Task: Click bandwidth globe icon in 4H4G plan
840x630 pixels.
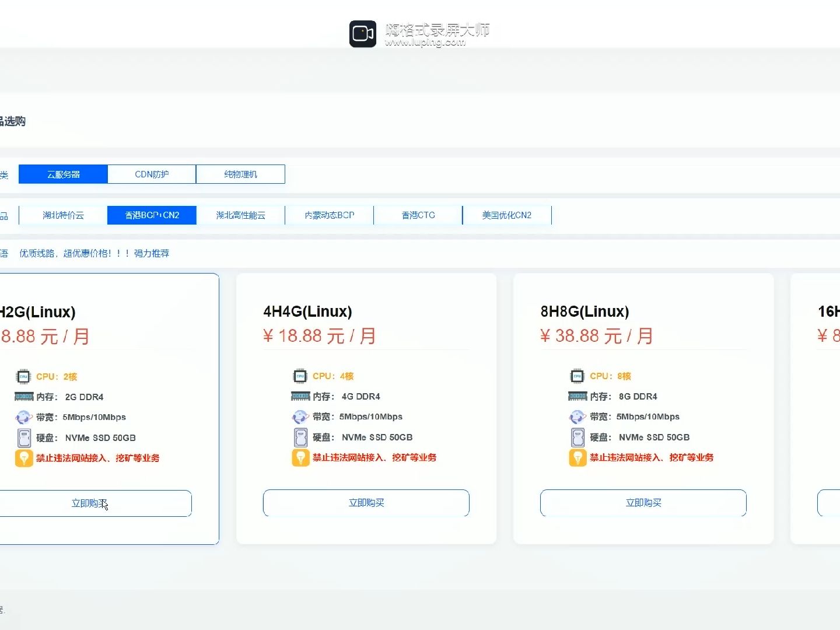Action: pos(300,416)
